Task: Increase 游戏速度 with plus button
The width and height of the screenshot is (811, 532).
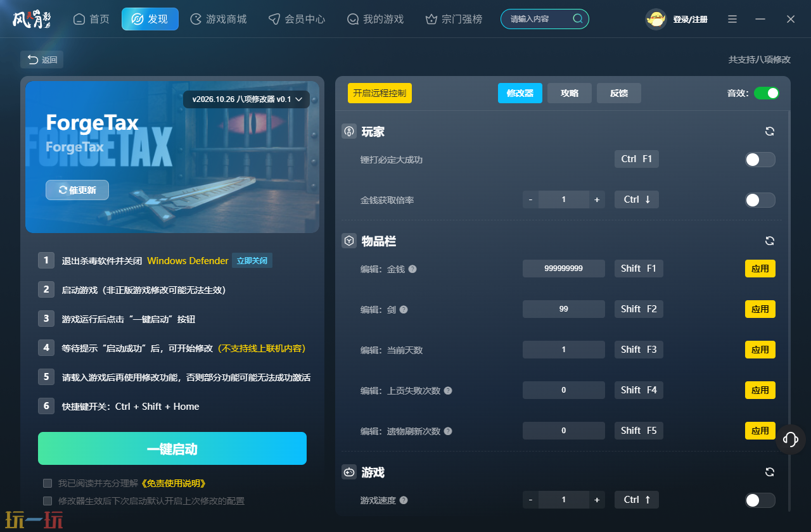Action: [597, 500]
